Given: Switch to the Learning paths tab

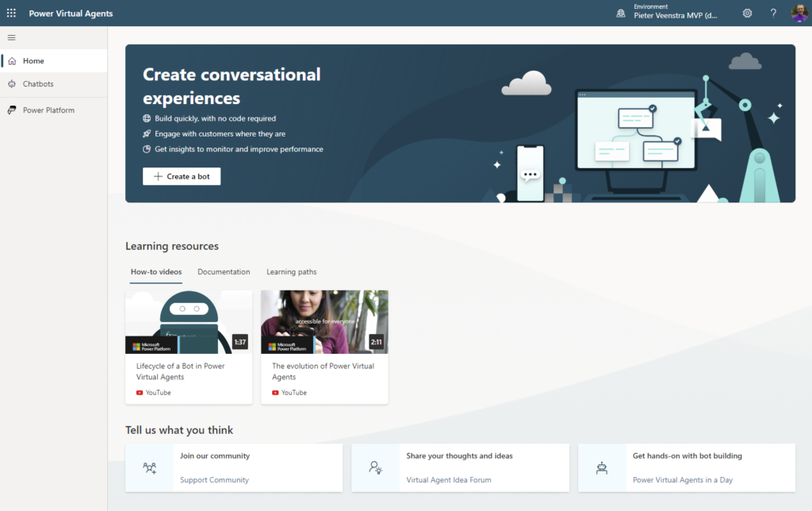Looking at the screenshot, I should coord(292,271).
